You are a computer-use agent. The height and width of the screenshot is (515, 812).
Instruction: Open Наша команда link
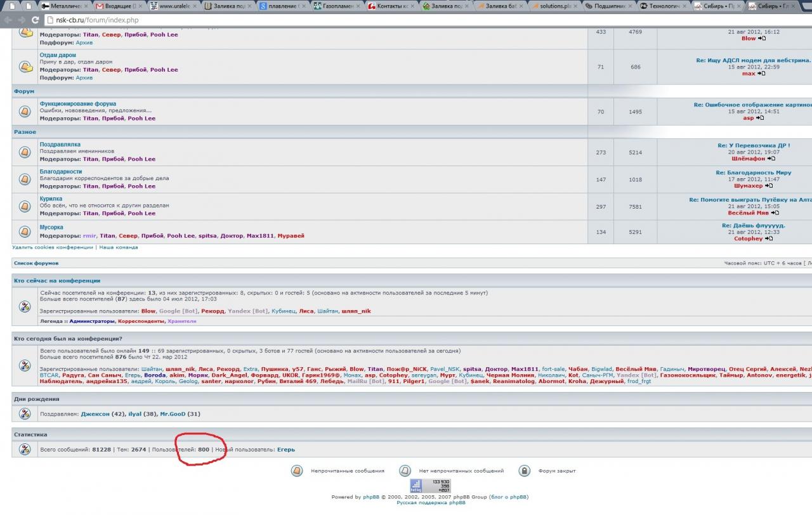(x=118, y=247)
